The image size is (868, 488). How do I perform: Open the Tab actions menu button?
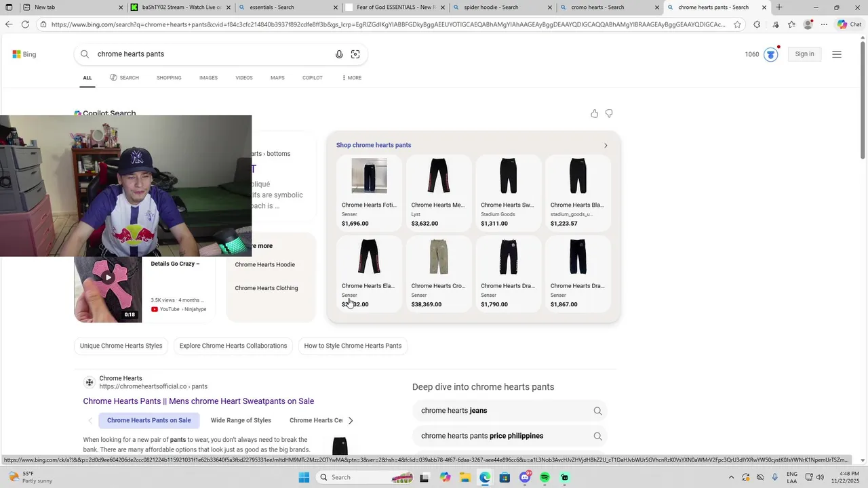coord(9,7)
